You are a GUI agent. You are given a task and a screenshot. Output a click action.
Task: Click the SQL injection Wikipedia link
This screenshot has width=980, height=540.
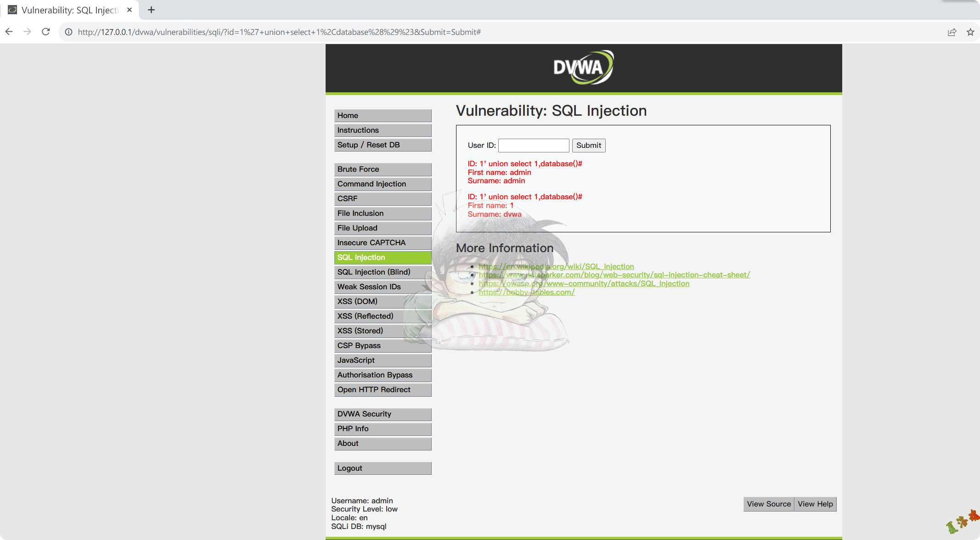(557, 265)
